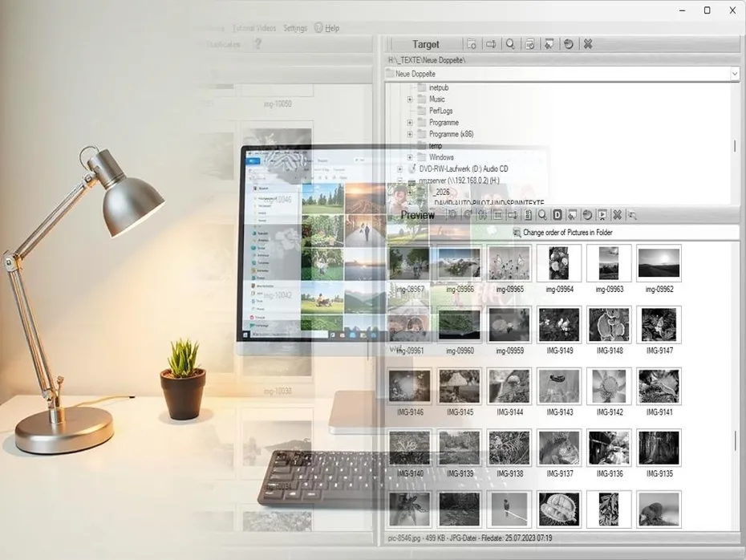Screen dimensions: 746x560
Task: Open the Neue Doppelte folder dropdown
Action: (x=735, y=73)
